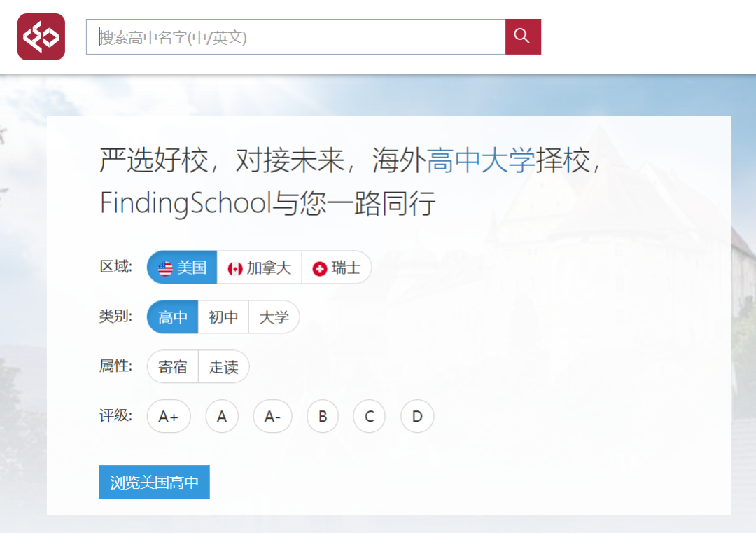Screen dimensions: 756x533
Task: Select 加拿大 region text label
Action: coord(269,268)
